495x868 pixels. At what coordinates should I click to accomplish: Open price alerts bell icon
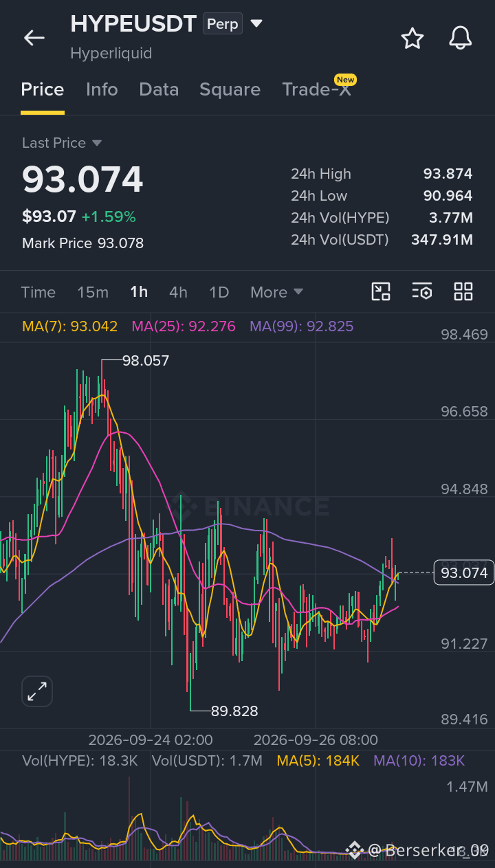tap(461, 38)
